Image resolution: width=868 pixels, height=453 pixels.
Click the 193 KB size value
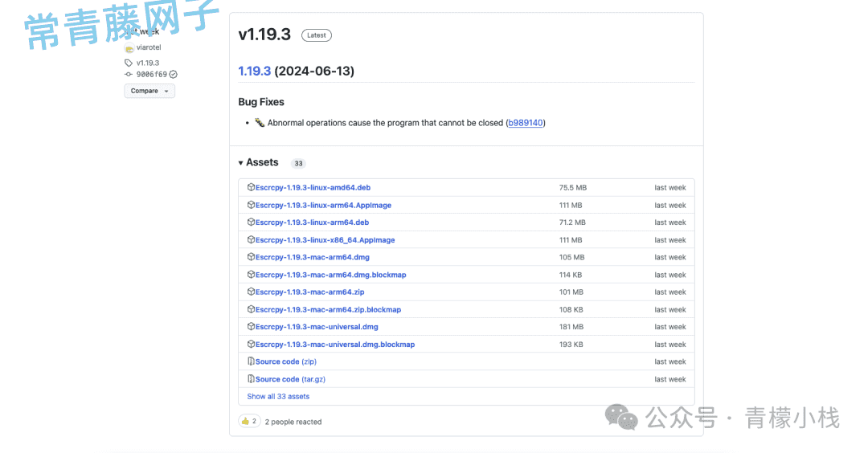[571, 345]
